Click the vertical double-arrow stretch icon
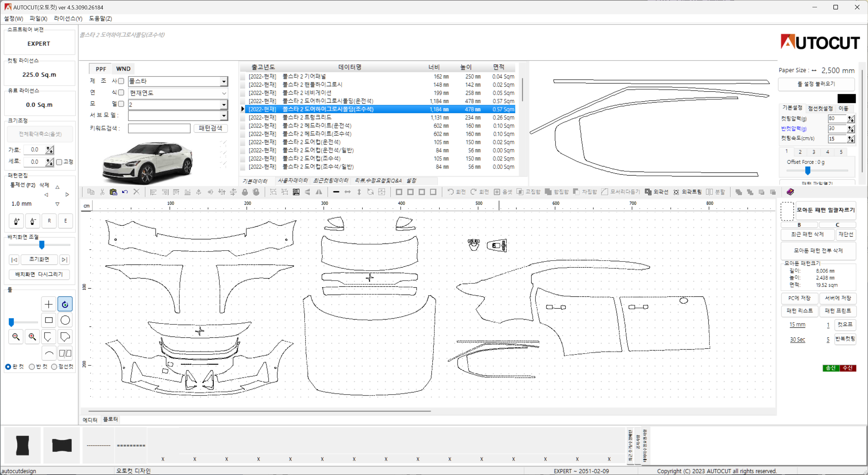The height and width of the screenshot is (475, 868). click(359, 192)
